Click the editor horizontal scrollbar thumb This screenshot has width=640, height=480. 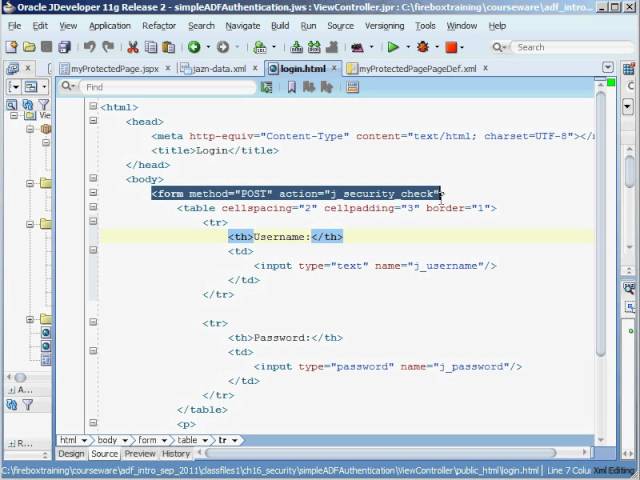click(x=381, y=453)
